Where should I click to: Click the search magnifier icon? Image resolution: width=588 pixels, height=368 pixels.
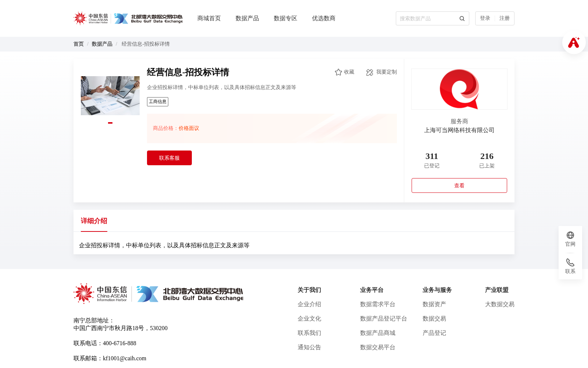pos(462,18)
